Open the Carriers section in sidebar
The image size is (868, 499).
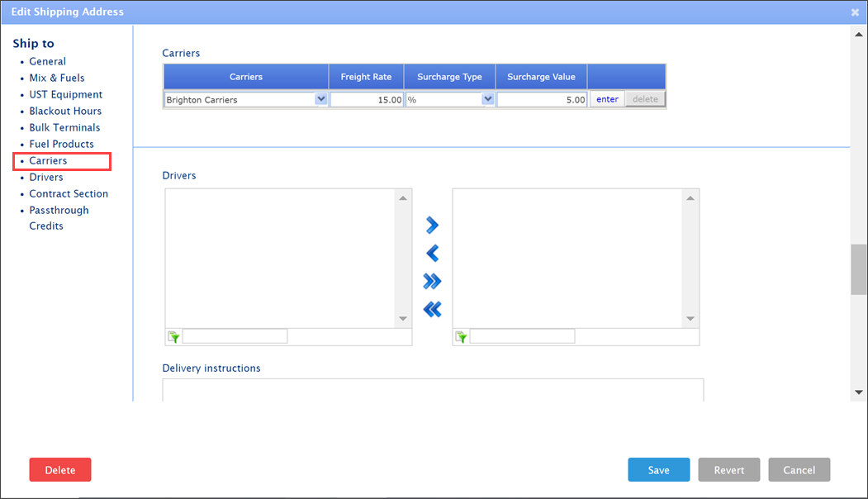(x=48, y=160)
